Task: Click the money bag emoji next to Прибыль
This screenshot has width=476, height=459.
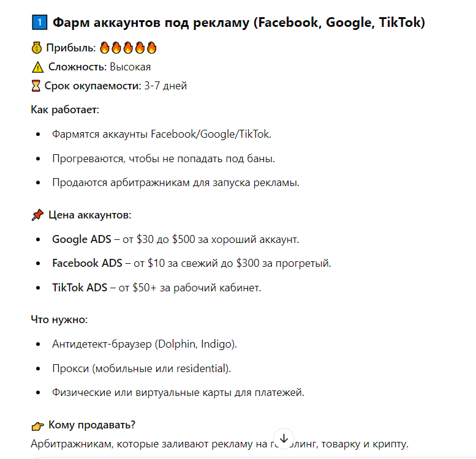Action: (x=37, y=48)
